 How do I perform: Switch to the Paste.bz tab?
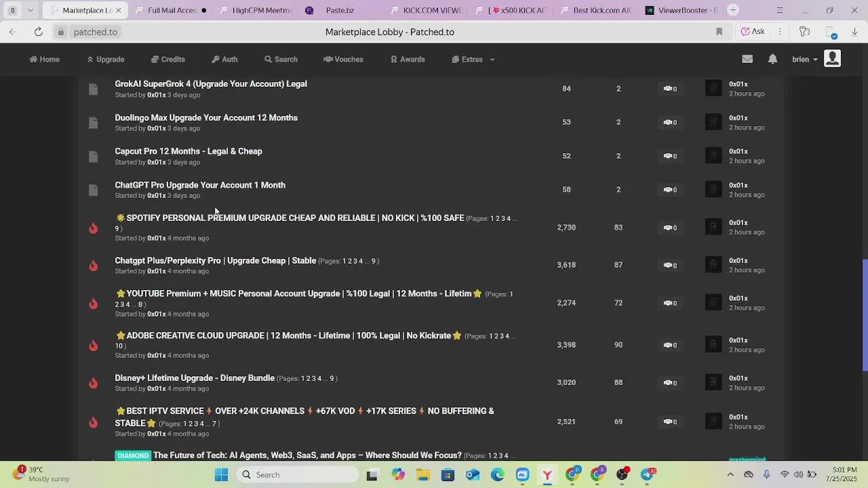pos(339,10)
